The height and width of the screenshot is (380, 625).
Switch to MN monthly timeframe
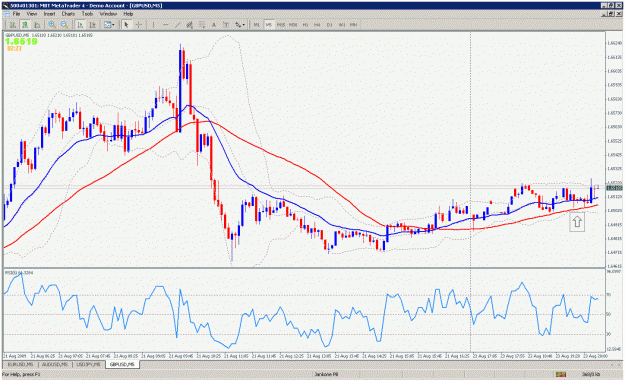click(x=354, y=25)
